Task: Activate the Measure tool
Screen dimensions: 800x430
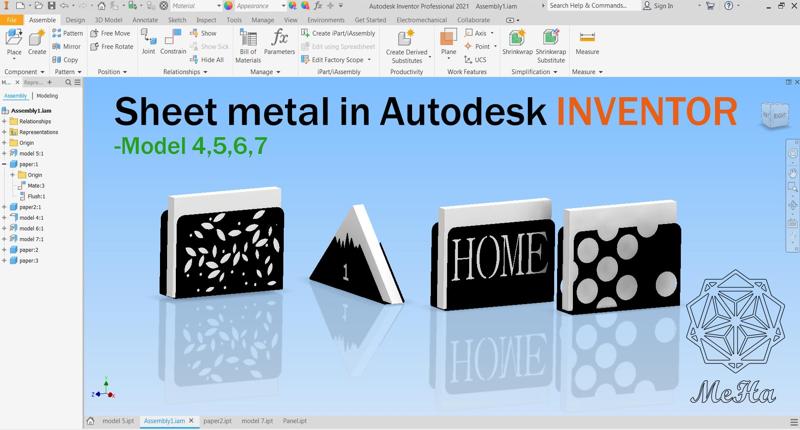Action: click(587, 42)
